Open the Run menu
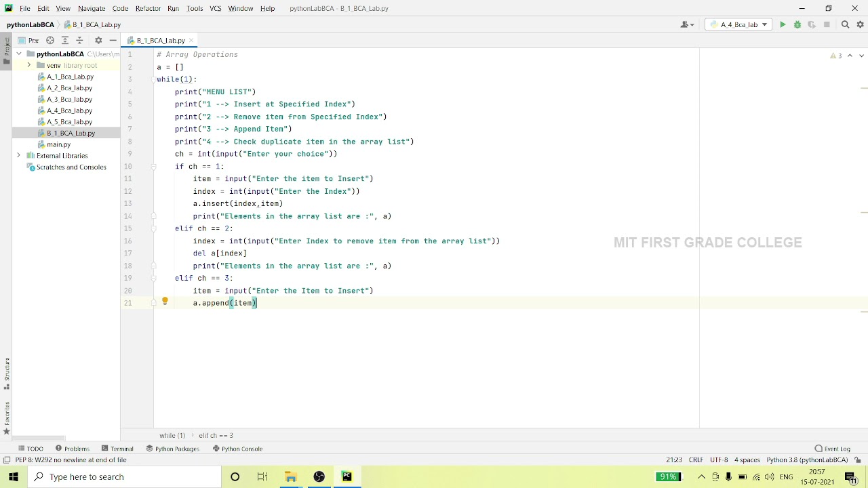 [173, 8]
